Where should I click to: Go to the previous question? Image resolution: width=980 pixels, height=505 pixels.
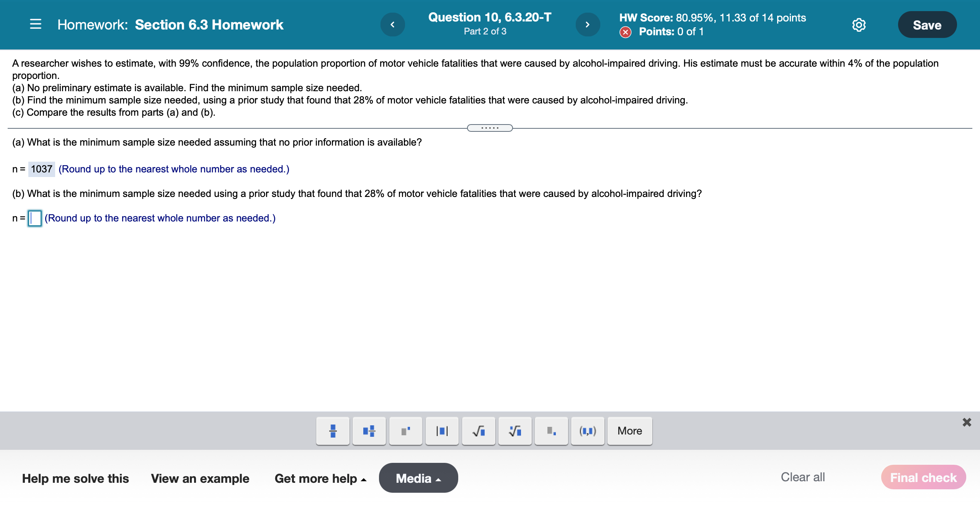tap(392, 25)
